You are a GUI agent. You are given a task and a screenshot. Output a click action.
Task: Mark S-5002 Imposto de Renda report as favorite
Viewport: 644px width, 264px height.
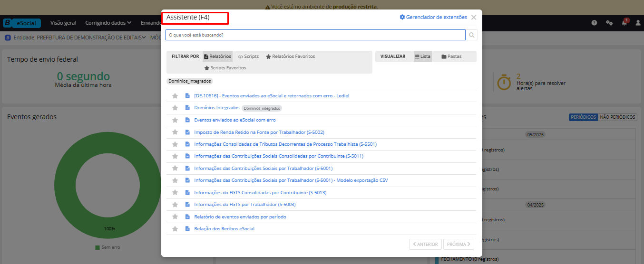coord(175,132)
